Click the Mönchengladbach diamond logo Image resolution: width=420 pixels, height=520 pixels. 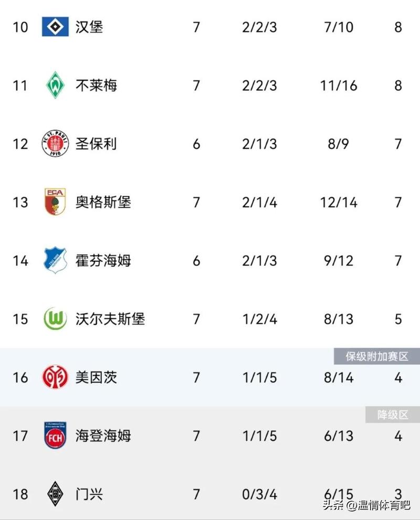[55, 494]
